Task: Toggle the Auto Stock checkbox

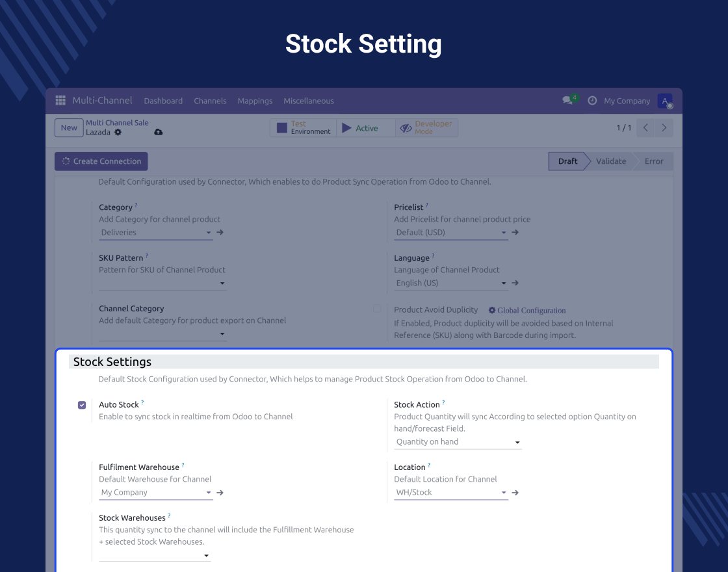Action: click(x=82, y=405)
